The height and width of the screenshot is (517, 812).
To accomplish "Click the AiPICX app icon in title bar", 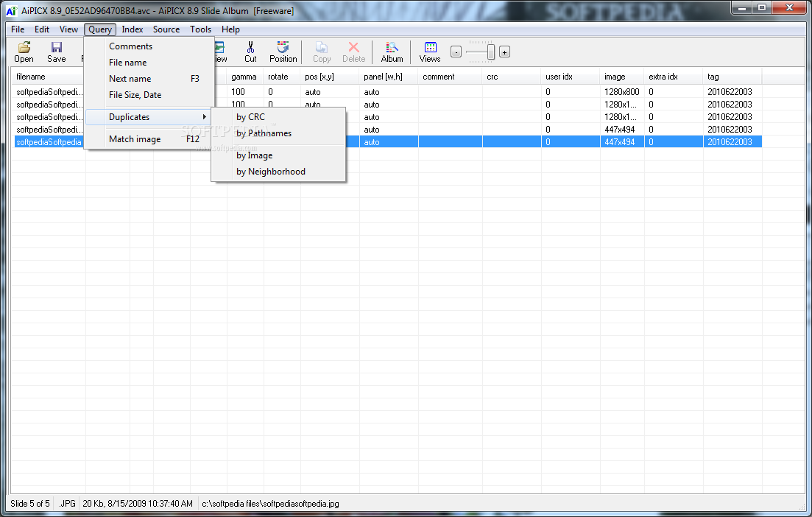I will click(11, 11).
